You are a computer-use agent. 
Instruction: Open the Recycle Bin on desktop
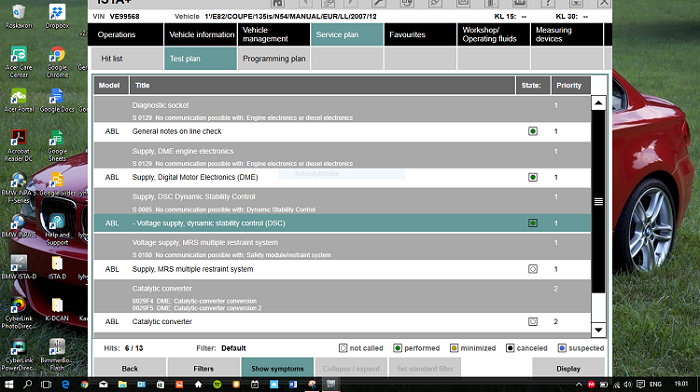(x=19, y=16)
